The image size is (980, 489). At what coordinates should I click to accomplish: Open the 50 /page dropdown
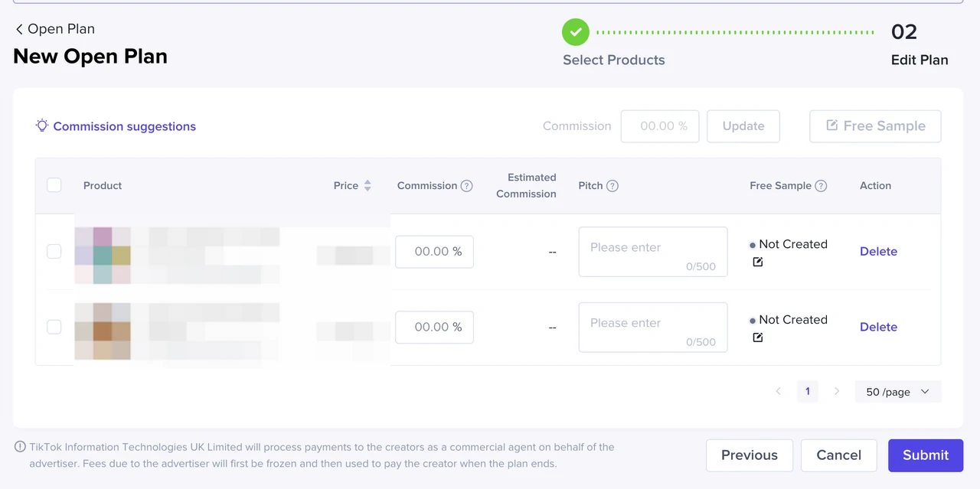[x=897, y=392]
